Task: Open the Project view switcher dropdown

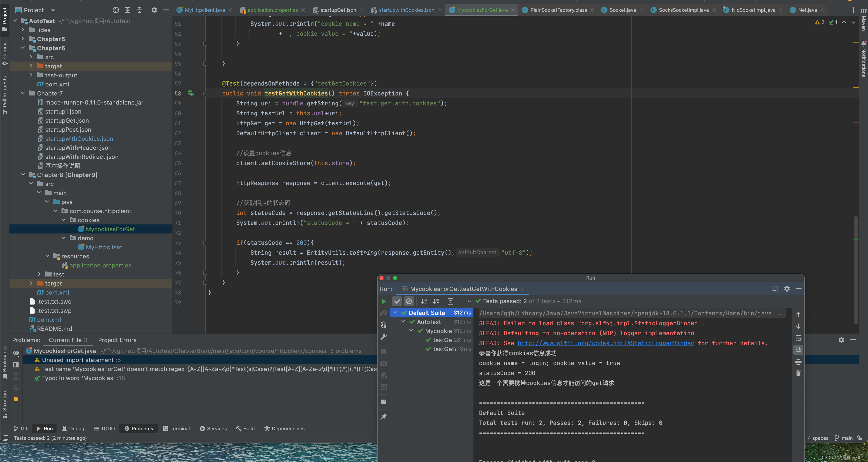Action: pyautogui.click(x=52, y=10)
